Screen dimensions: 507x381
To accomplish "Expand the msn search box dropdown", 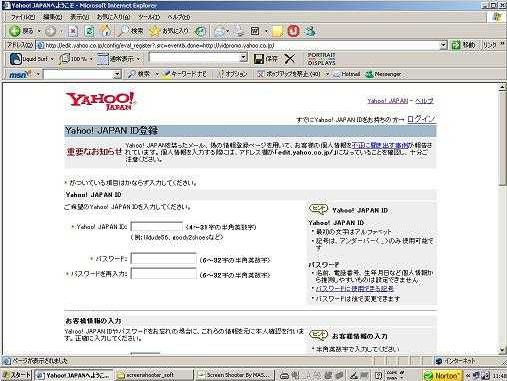I will click(117, 74).
